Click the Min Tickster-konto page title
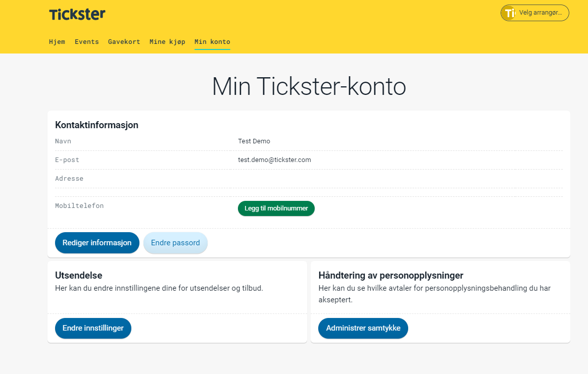 coord(309,87)
